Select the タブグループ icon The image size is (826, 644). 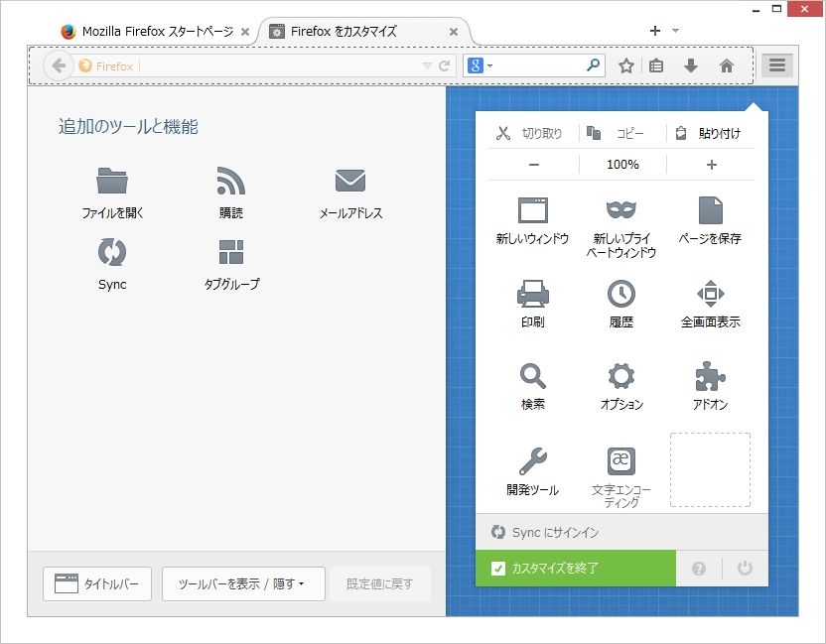click(231, 252)
